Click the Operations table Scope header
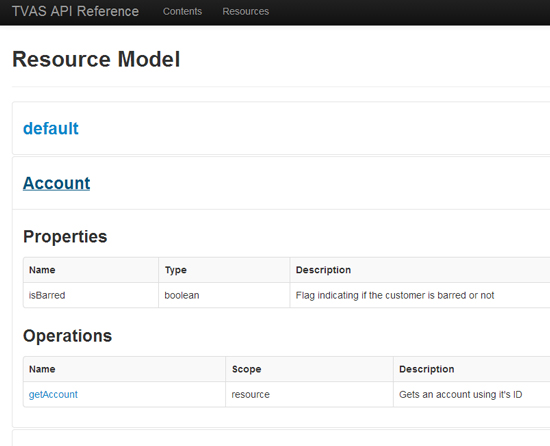The height and width of the screenshot is (446, 550). click(x=247, y=369)
